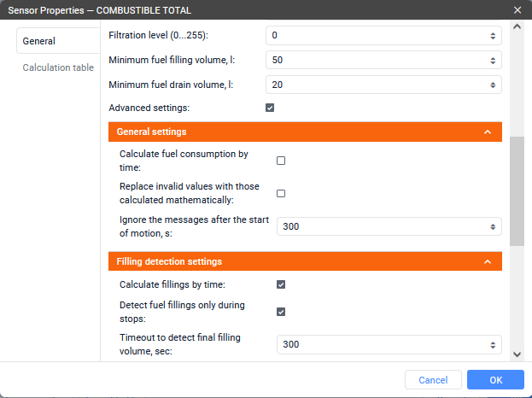This screenshot has width=532, height=398.
Task: Adjust the Minimum fuel drain volume stepper
Action: pyautogui.click(x=492, y=85)
